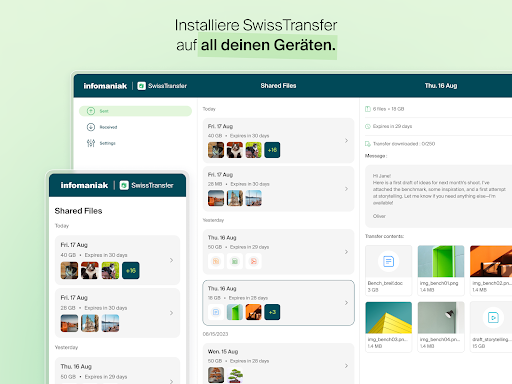Screen dimensions: 512x384
Task: Click first thumbnail in Wed. 15 Aug card
Action: 216,375
